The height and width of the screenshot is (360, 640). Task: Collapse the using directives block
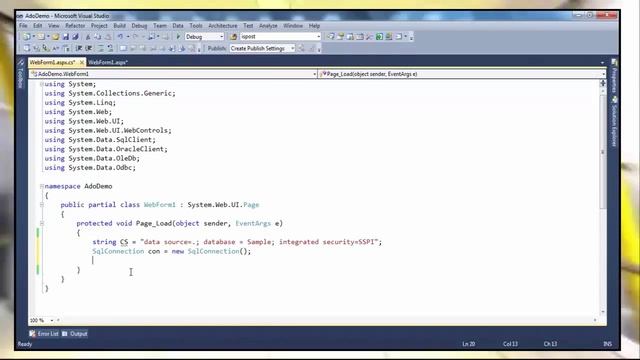[x=42, y=84]
